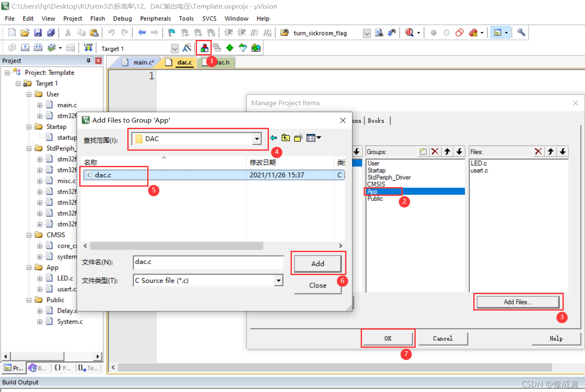The width and height of the screenshot is (585, 392).
Task: Select System.c in the project tree
Action: click(x=70, y=322)
